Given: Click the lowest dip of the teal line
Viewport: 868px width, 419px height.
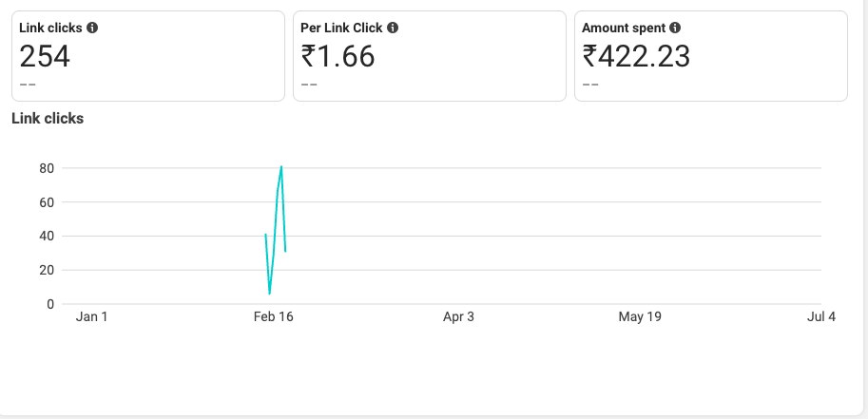Looking at the screenshot, I should (x=270, y=293).
